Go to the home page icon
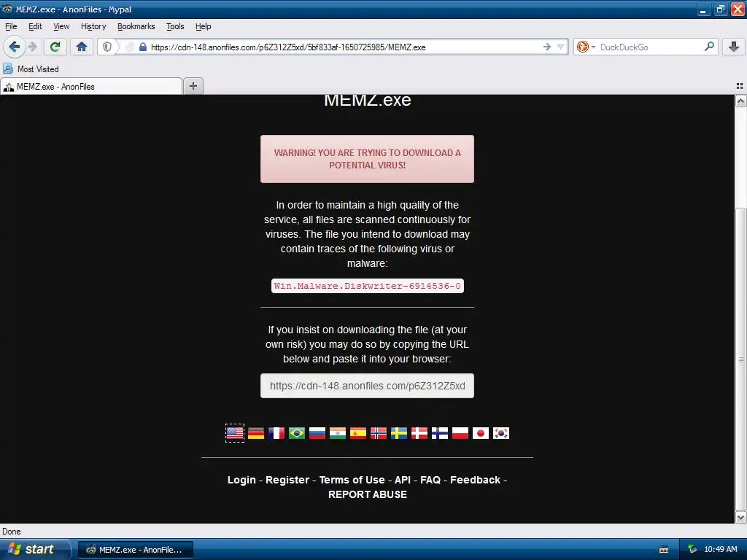747x560 pixels. 82,47
